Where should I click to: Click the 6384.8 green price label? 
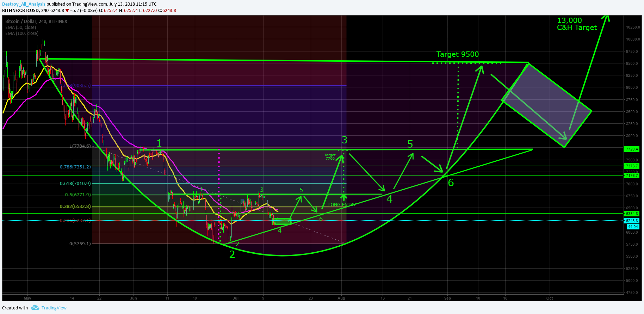[631, 214]
